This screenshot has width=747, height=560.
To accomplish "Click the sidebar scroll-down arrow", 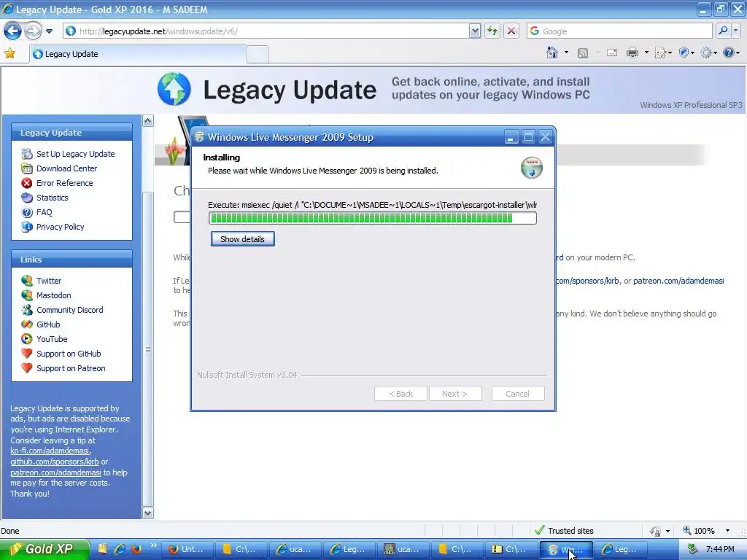I will tap(148, 513).
